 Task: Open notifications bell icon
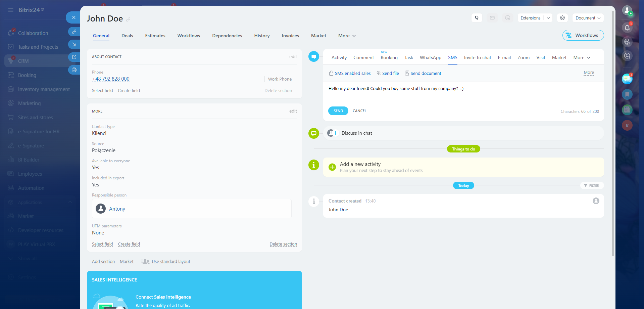[x=627, y=28]
